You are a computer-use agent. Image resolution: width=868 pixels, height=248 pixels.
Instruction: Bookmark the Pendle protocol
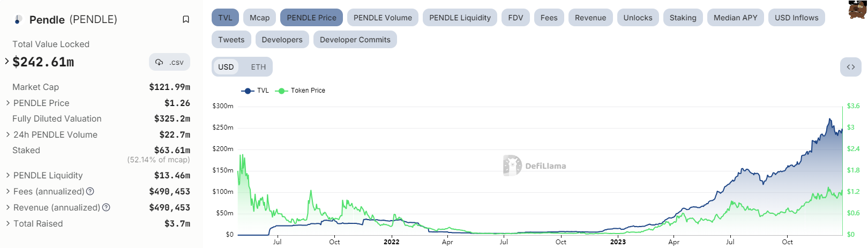186,19
